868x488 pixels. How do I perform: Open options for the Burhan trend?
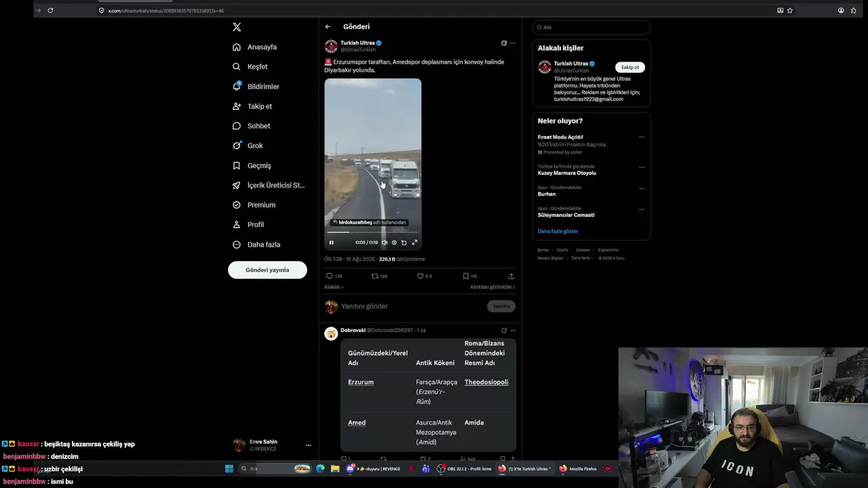point(642,188)
